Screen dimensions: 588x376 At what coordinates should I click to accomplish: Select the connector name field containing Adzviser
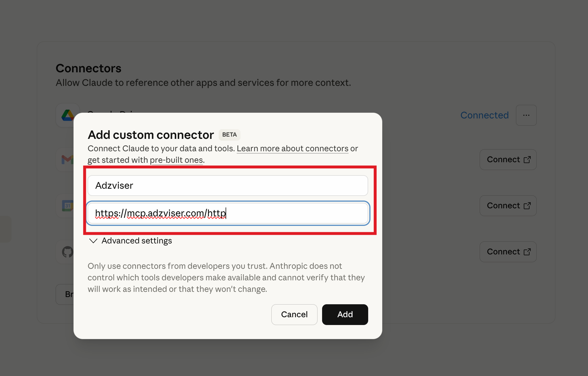(228, 186)
